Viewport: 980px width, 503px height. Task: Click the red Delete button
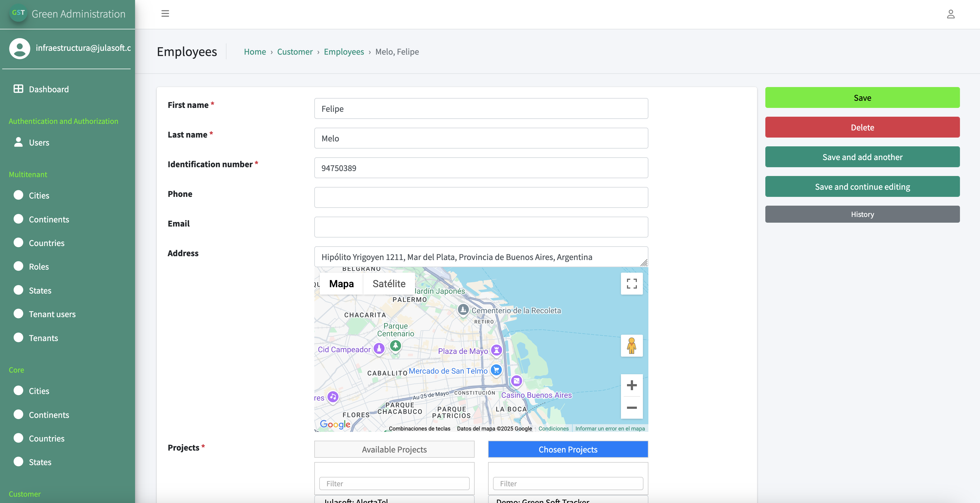pyautogui.click(x=862, y=127)
